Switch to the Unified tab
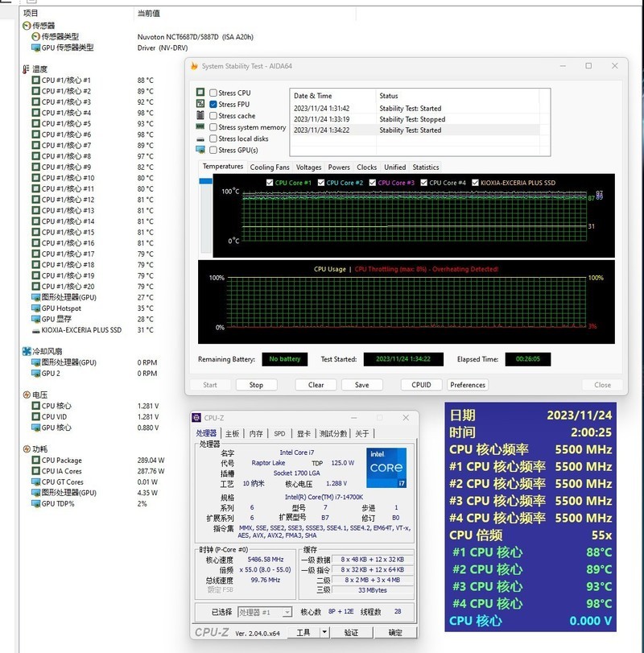 394,167
